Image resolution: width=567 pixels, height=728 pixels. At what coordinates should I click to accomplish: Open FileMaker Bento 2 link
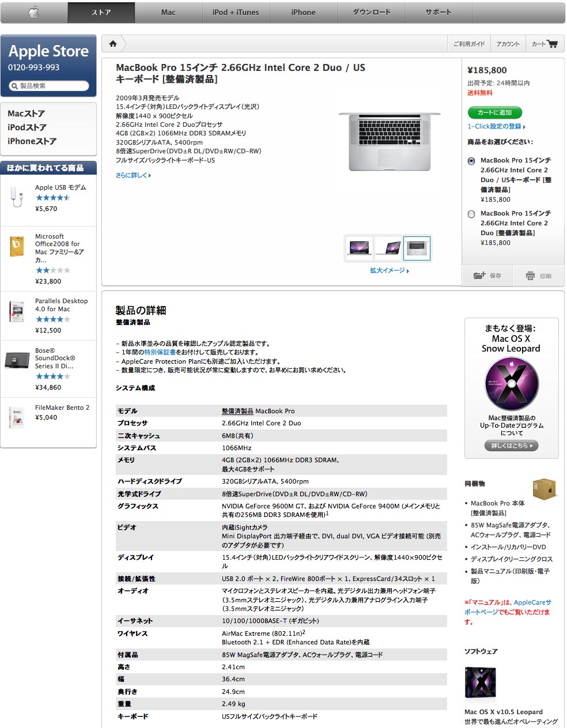point(62,408)
